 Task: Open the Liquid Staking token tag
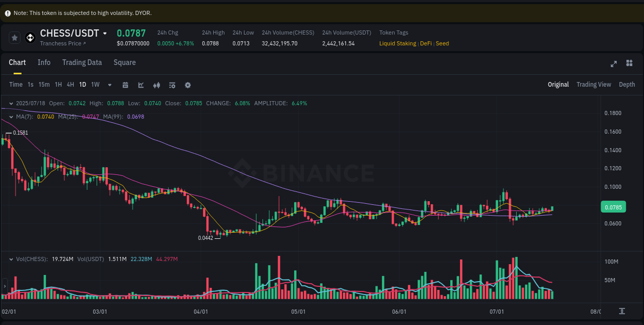(x=398, y=43)
